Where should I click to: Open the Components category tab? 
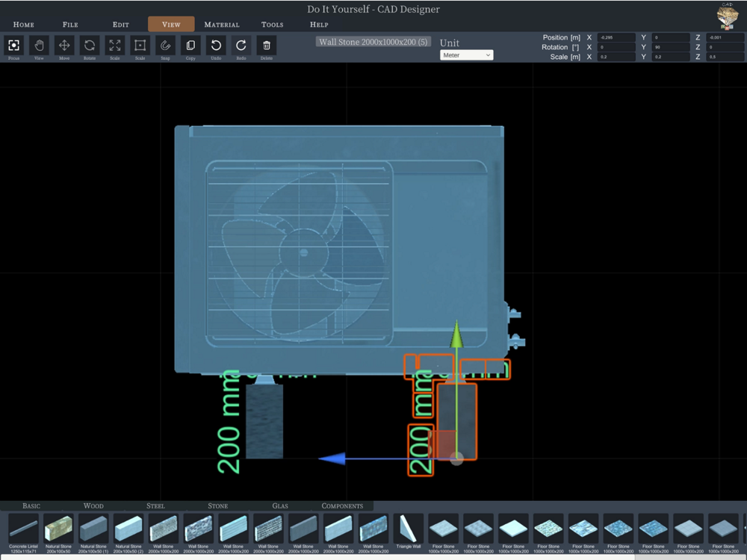(342, 506)
